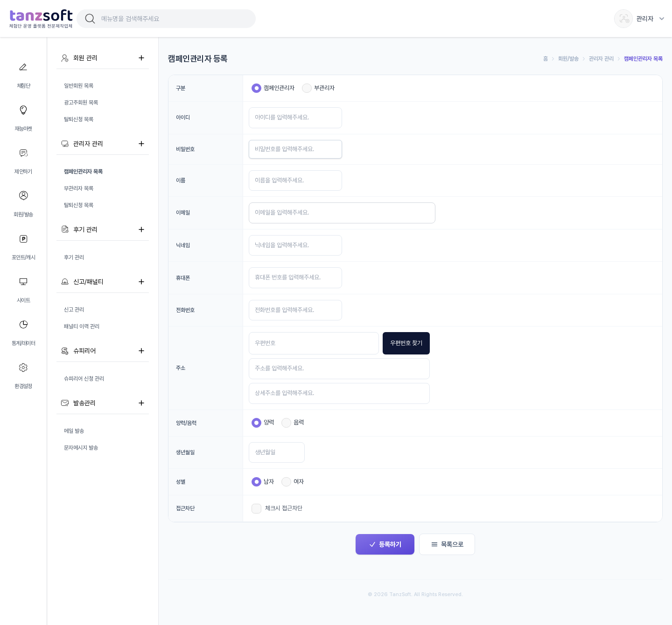Open 패널티 이력 관리 menu item
Screen dimensions: 672x625
tap(82, 326)
